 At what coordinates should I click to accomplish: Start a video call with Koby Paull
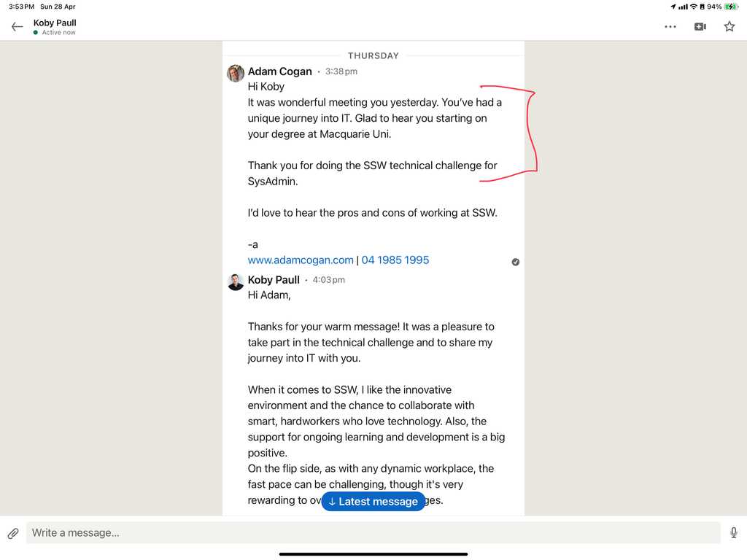click(700, 26)
